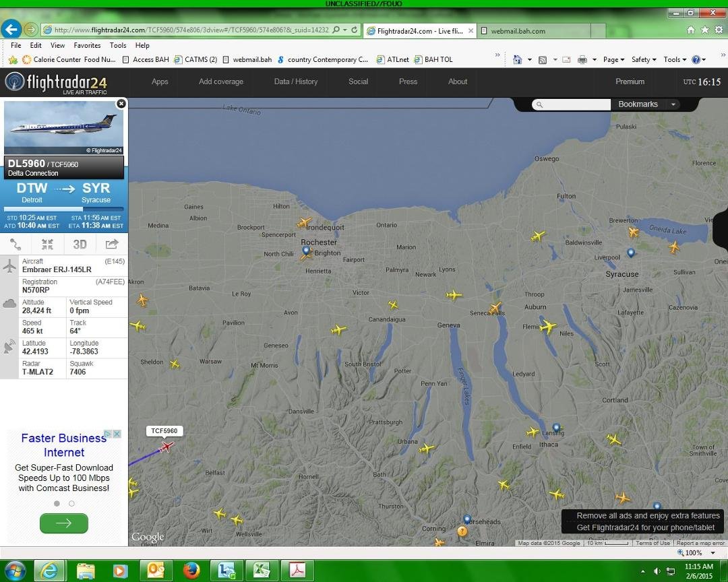
Task: Click the flight progress bar under DTW-SYR
Action: click(64, 209)
